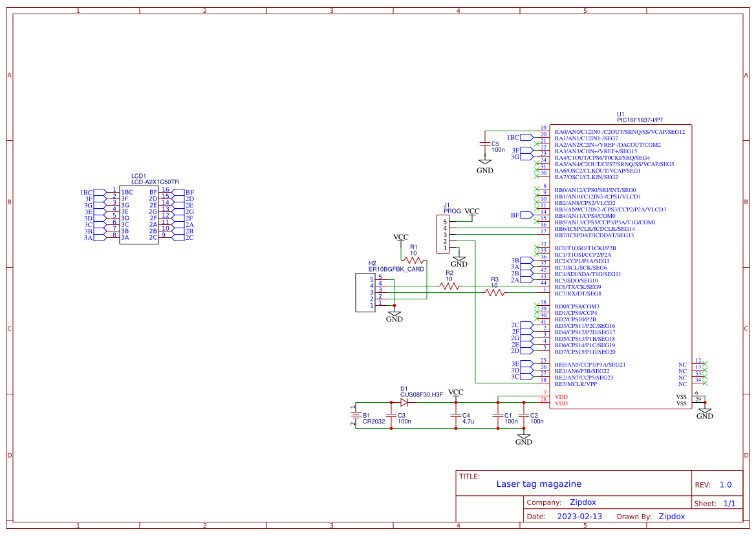Click resistor R3 in the signal path
The image size is (756, 536).
coord(494,292)
